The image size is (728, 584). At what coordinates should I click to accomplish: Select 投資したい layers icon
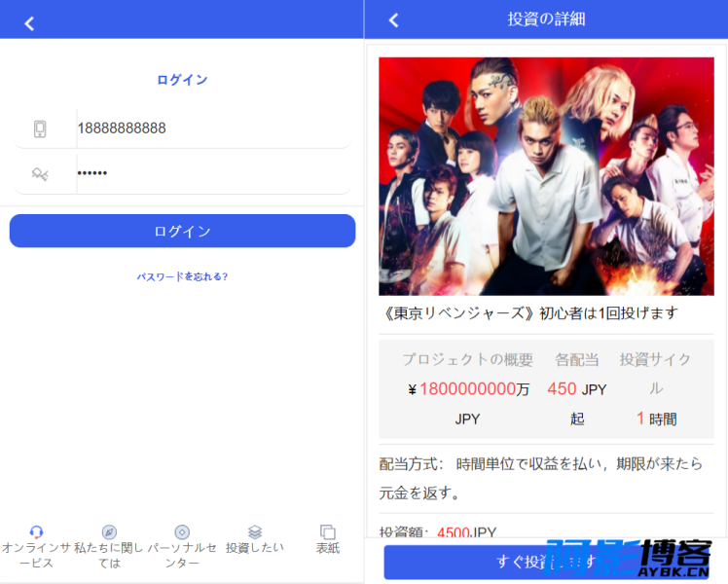(255, 532)
